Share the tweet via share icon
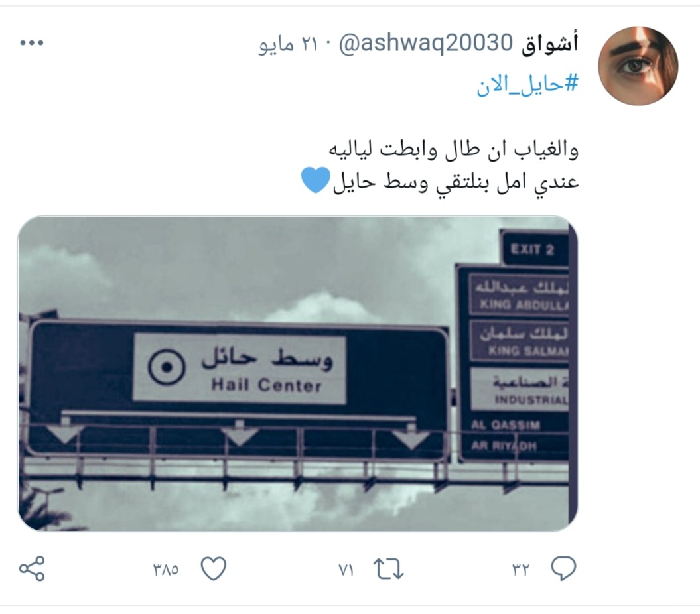700x614 pixels. pyautogui.click(x=32, y=568)
